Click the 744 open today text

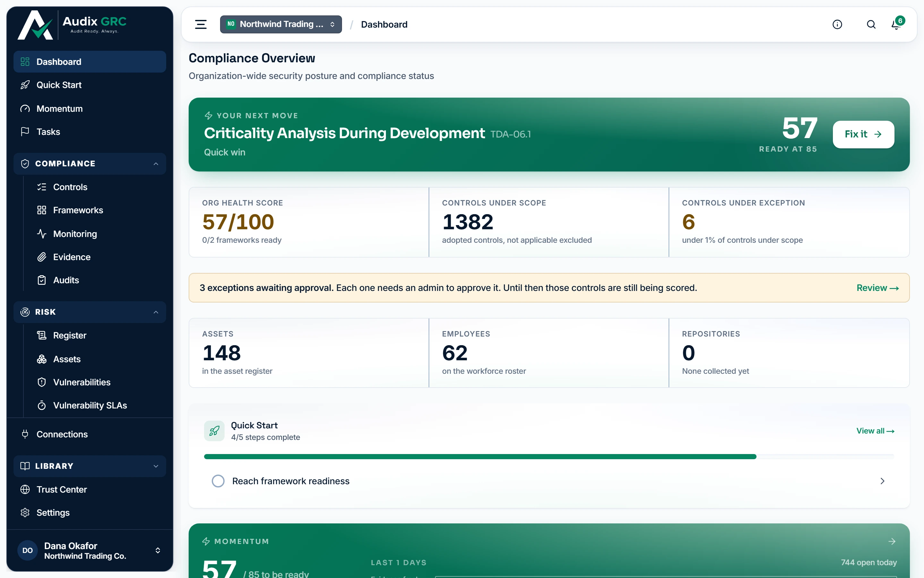[x=868, y=562]
